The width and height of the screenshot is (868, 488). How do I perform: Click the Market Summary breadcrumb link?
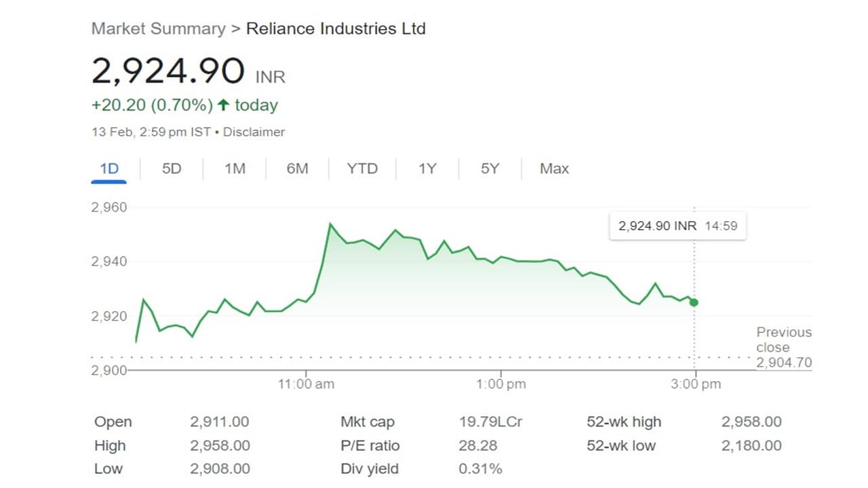pyautogui.click(x=158, y=29)
